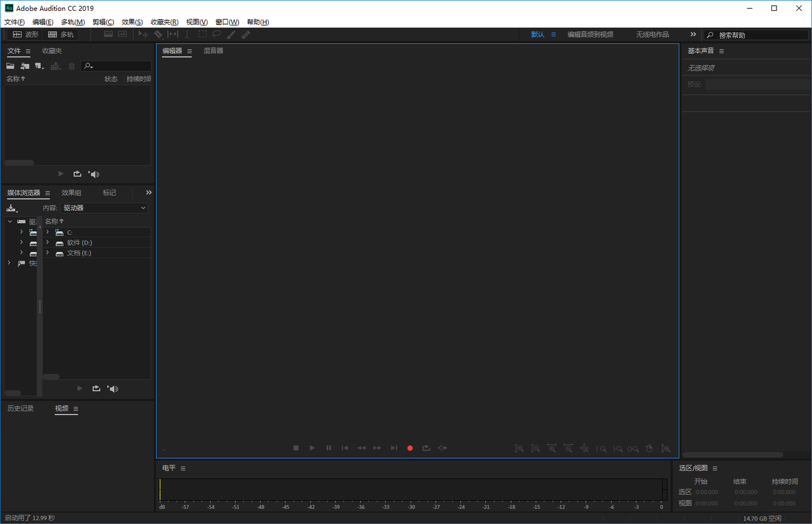Screen dimensions: 812x524
Task: Click the Media Browser shortcut icon
Action: (x=11, y=208)
